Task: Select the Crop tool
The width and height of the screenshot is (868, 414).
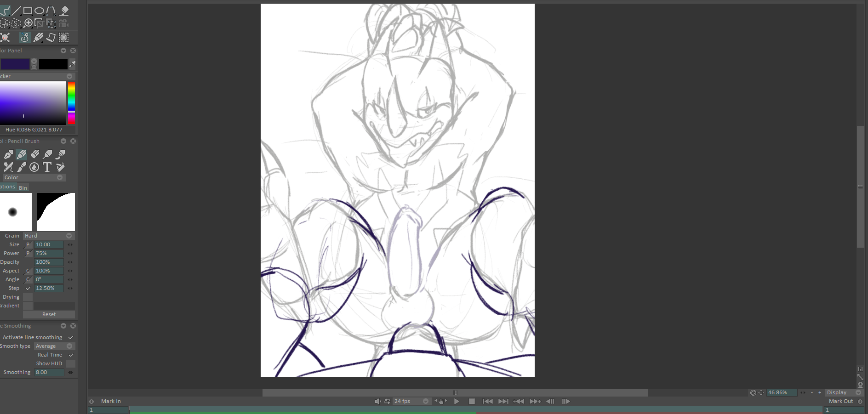Action: [40, 23]
